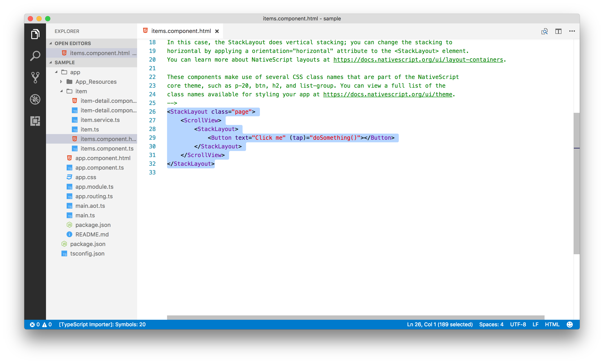Screen dimensions: 604x364
Task: Click Spaces: 4 indentation setting
Action: 491,324
